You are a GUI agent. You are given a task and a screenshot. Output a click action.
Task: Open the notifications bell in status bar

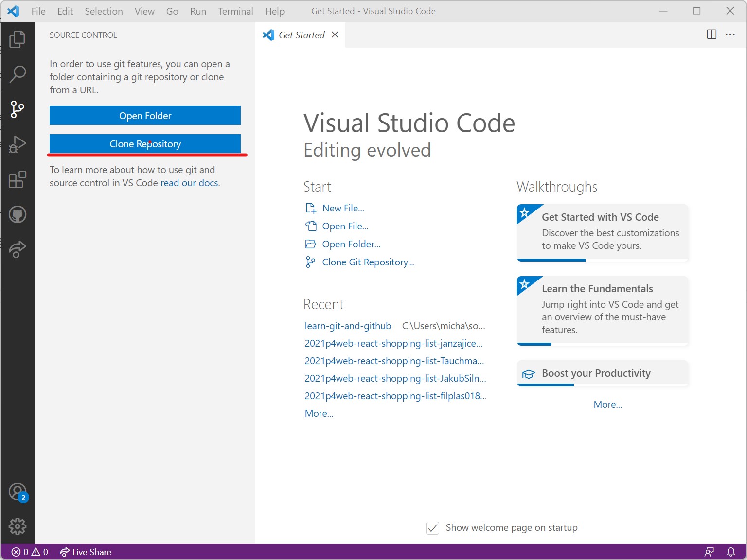click(731, 552)
